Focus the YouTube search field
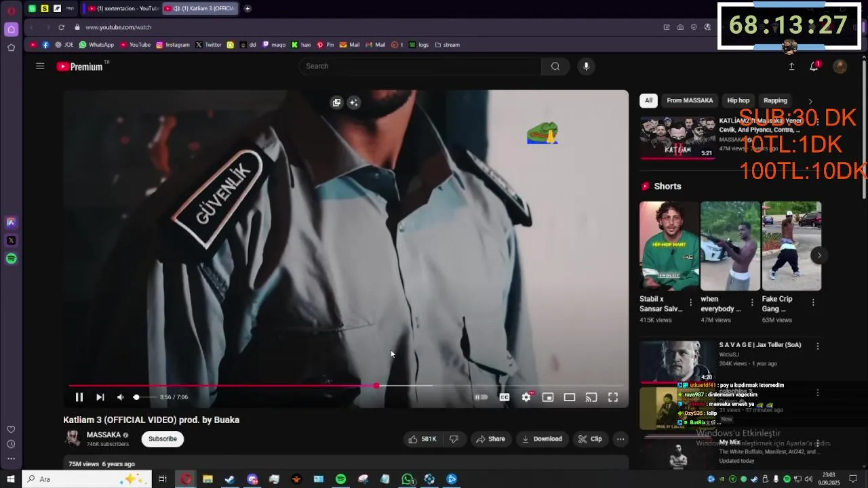 [420, 66]
